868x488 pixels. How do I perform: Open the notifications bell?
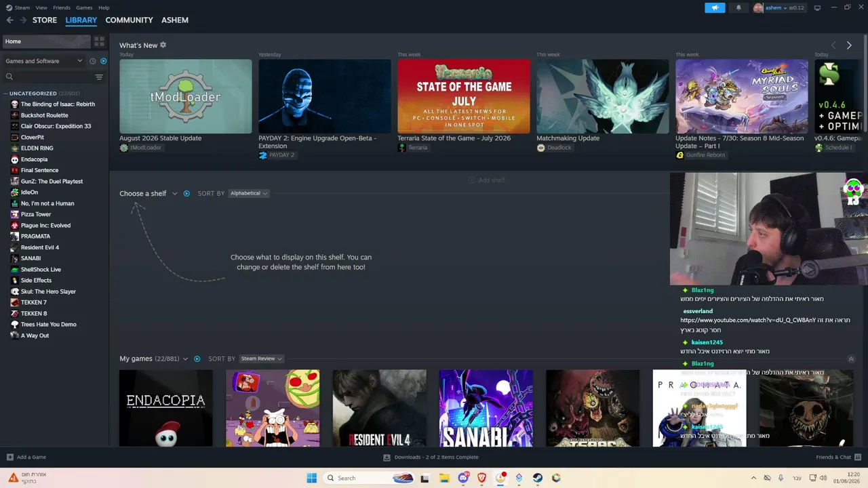point(738,7)
